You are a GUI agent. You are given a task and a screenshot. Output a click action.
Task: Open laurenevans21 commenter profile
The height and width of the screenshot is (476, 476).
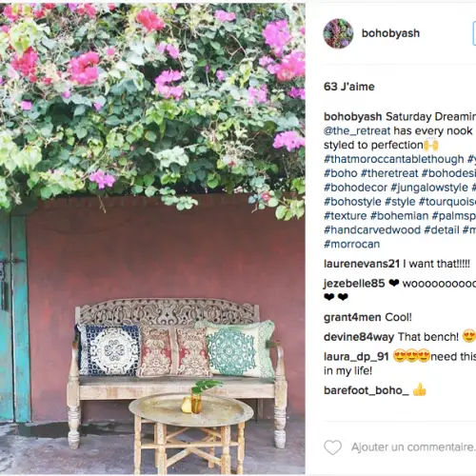[x=362, y=264]
